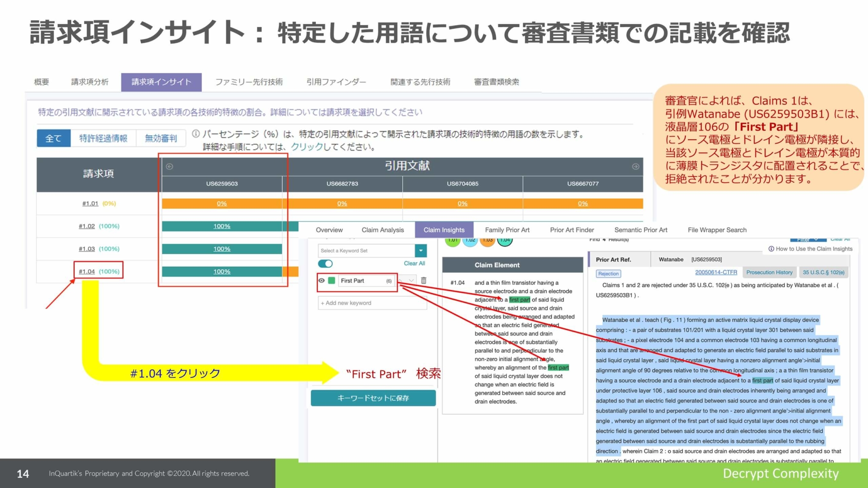Open the 概要 tab
This screenshot has height=488, width=868.
41,82
